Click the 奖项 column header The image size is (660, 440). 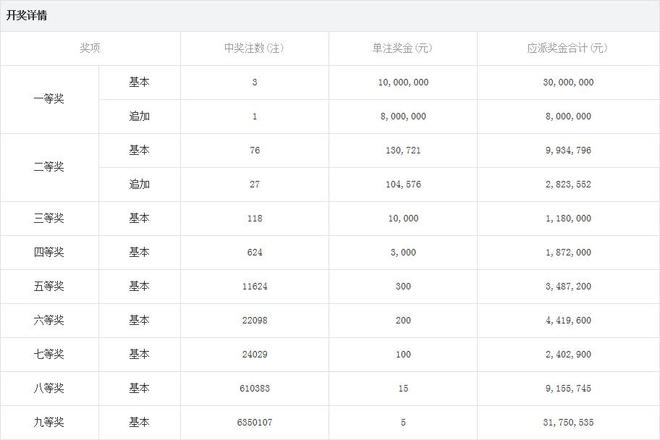90,48
